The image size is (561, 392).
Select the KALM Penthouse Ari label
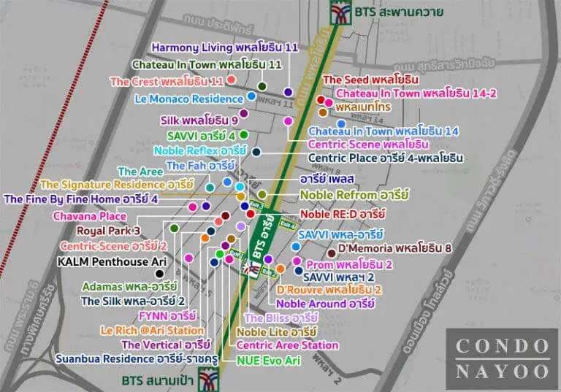tap(112, 262)
